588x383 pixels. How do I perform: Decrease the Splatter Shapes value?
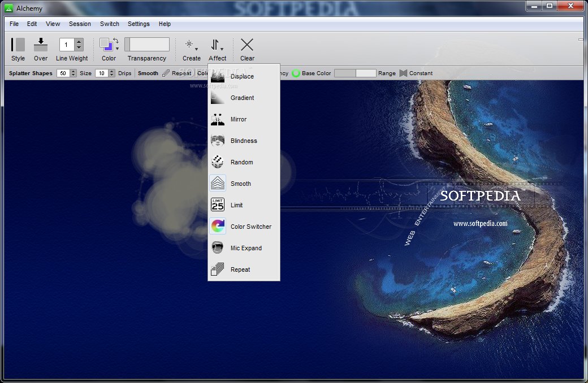[73, 75]
